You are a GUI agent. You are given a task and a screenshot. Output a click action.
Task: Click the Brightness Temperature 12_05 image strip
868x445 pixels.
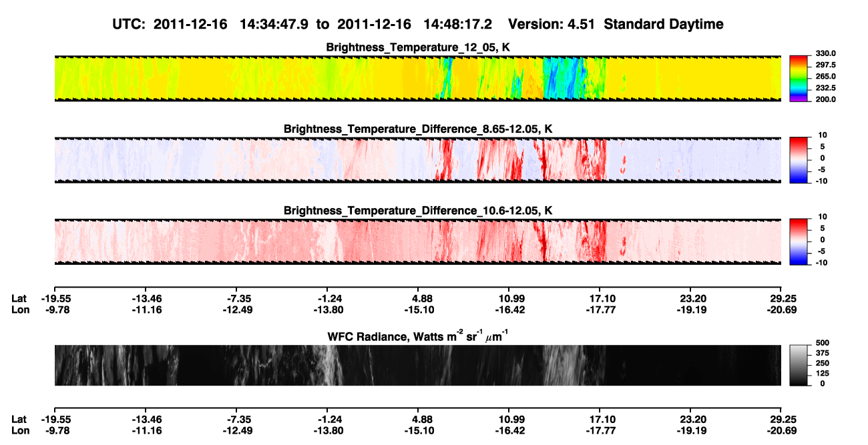pyautogui.click(x=417, y=78)
